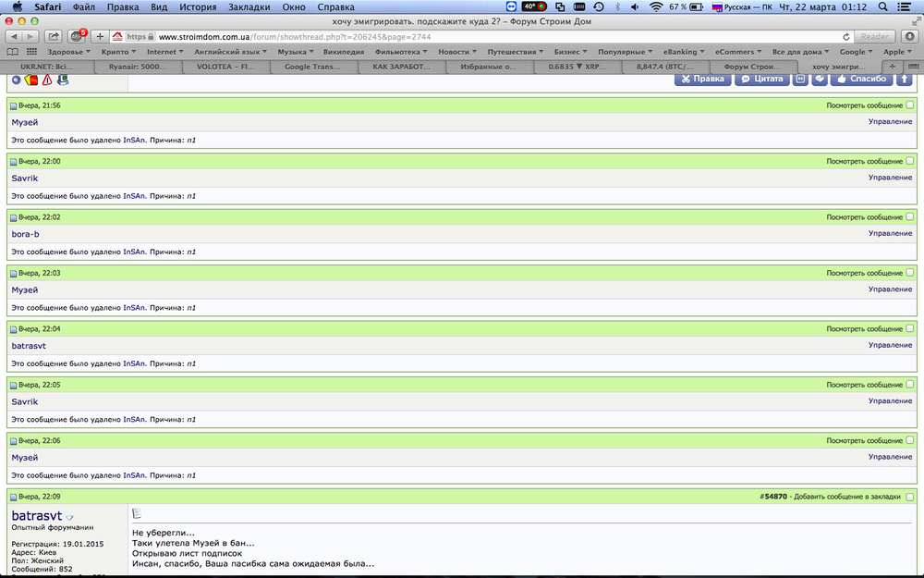The image size is (924, 578).
Task: Tick the checkbox for the 22:05 Savrik post
Action: coord(910,385)
